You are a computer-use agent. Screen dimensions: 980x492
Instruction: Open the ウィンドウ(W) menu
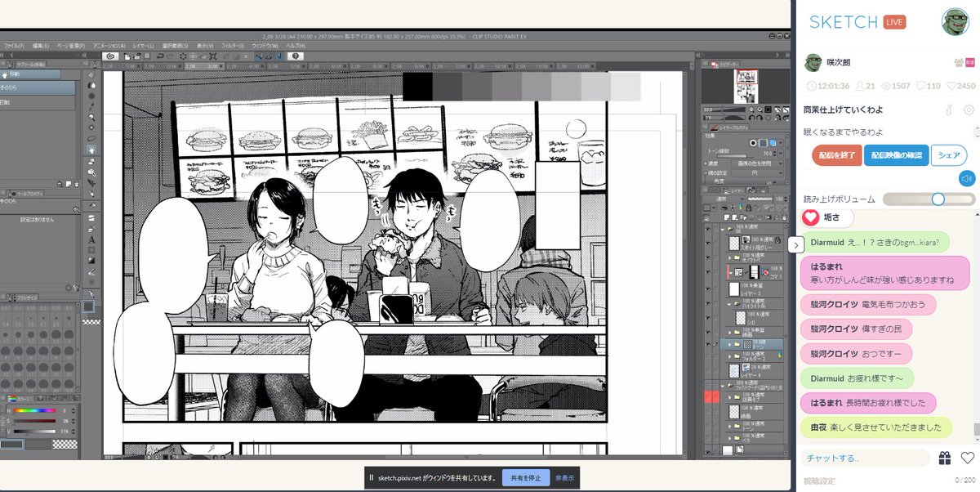[x=265, y=46]
